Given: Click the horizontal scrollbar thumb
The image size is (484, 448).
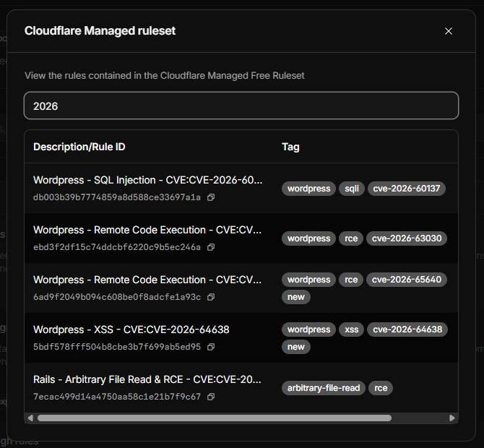Looking at the screenshot, I should pos(215,418).
